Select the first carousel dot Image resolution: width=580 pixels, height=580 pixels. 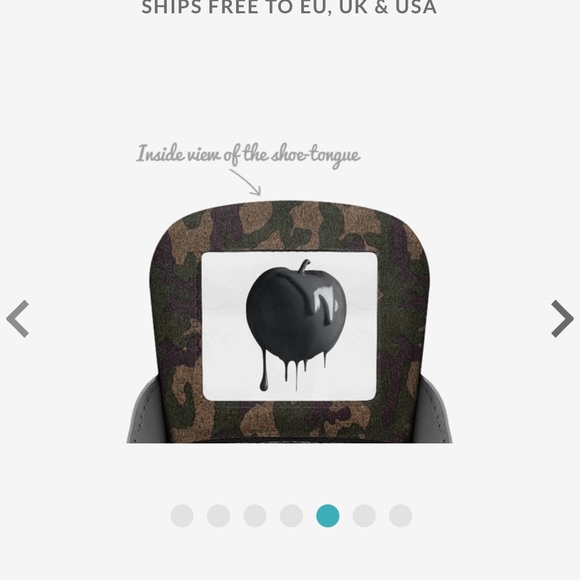[182, 515]
